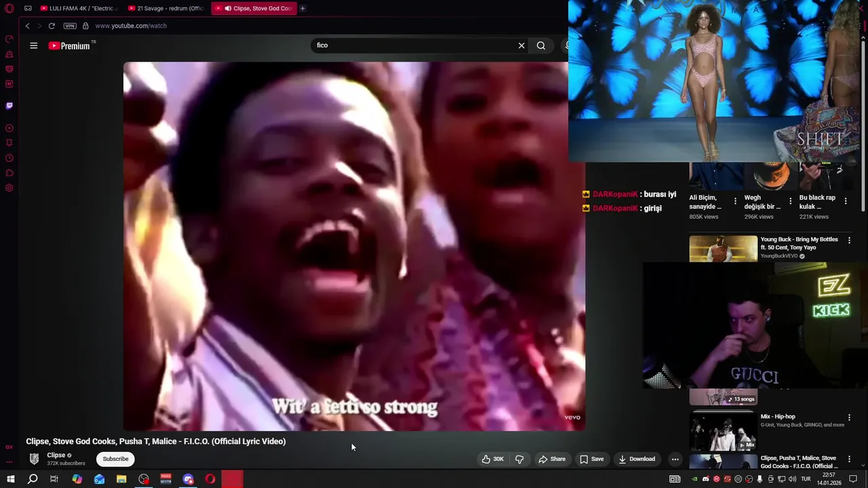Open the Opera GX main menu logo
Image resolution: width=868 pixels, height=488 pixels.
[9, 9]
